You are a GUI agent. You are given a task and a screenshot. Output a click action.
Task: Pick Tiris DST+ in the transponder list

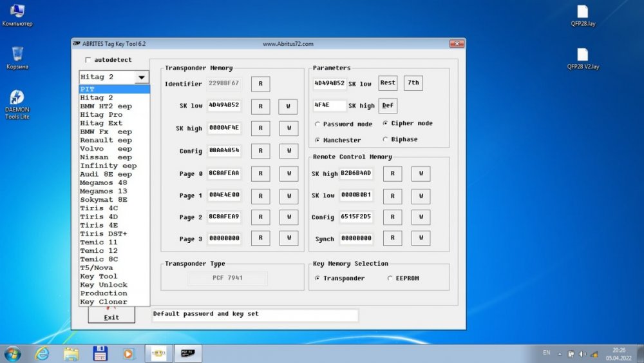(x=103, y=233)
